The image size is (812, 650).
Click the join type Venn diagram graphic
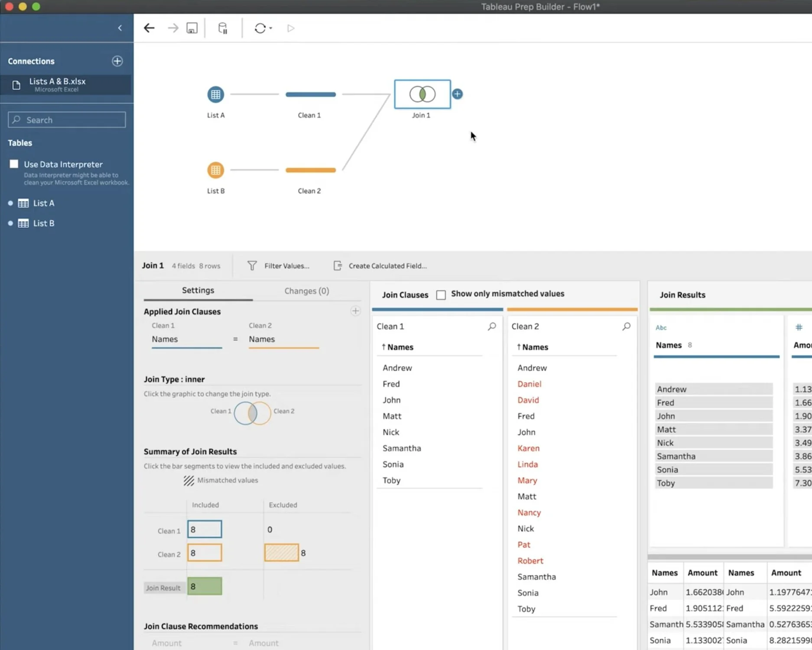click(253, 413)
